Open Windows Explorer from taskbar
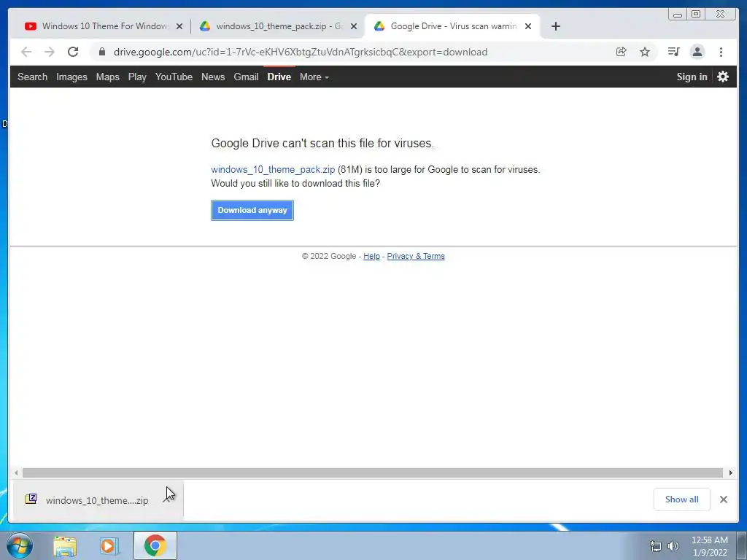 coord(65,546)
